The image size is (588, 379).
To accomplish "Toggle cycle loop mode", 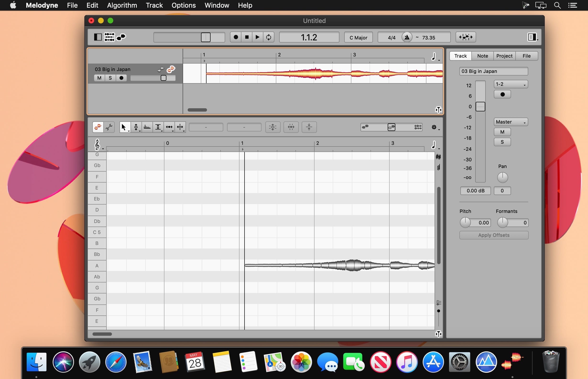I will pos(268,37).
